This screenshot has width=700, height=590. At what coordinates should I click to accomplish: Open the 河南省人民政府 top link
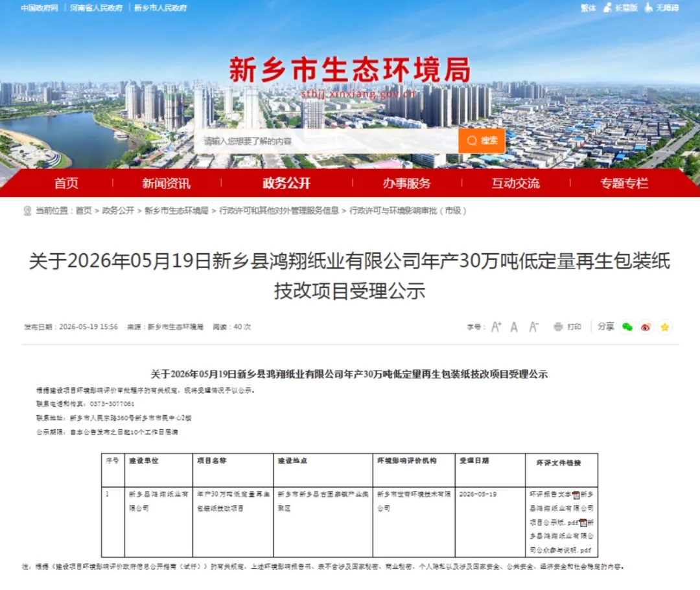96,8
